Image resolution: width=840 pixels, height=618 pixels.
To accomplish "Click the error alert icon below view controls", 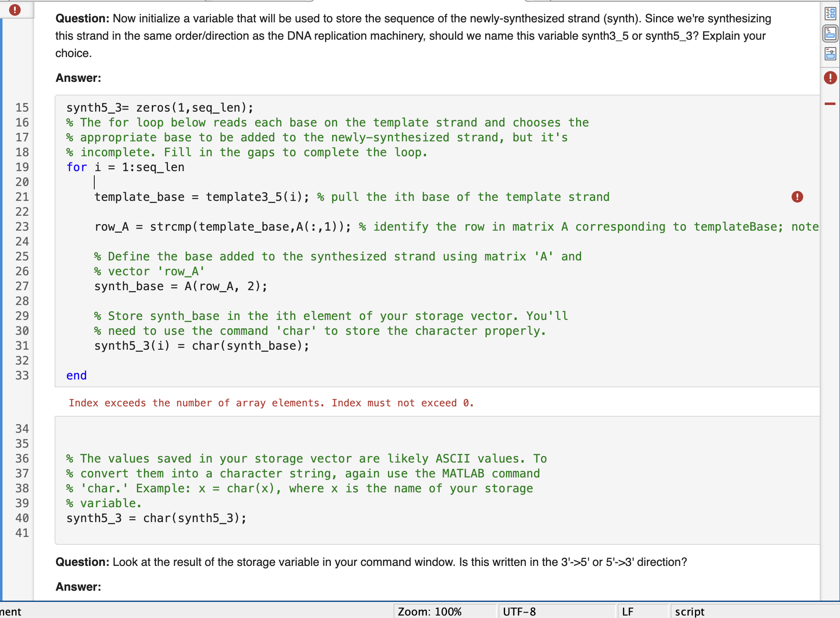I will (x=831, y=78).
